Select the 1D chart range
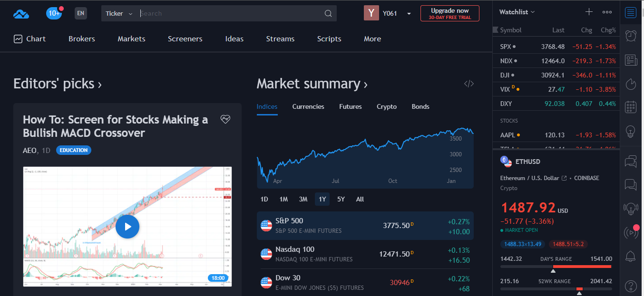This screenshot has height=296, width=644. click(x=264, y=199)
